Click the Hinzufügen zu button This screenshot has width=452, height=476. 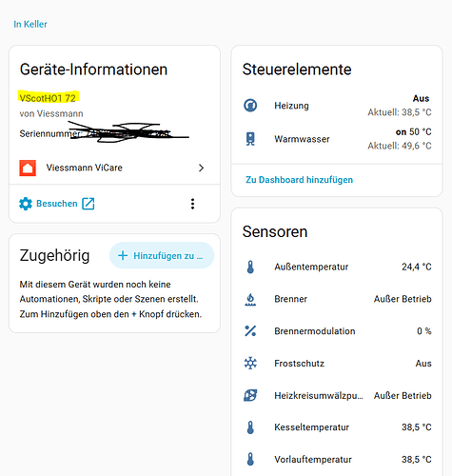click(162, 255)
